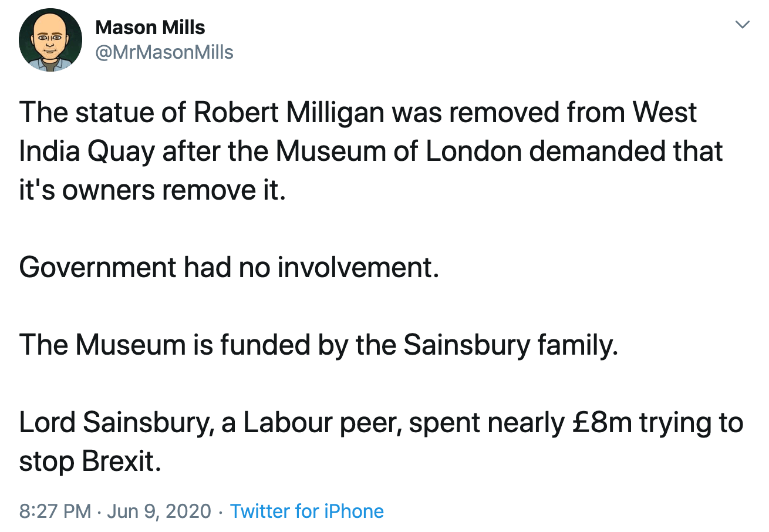
Task: Visit the @MrMasonMills handle
Action: coord(164,52)
